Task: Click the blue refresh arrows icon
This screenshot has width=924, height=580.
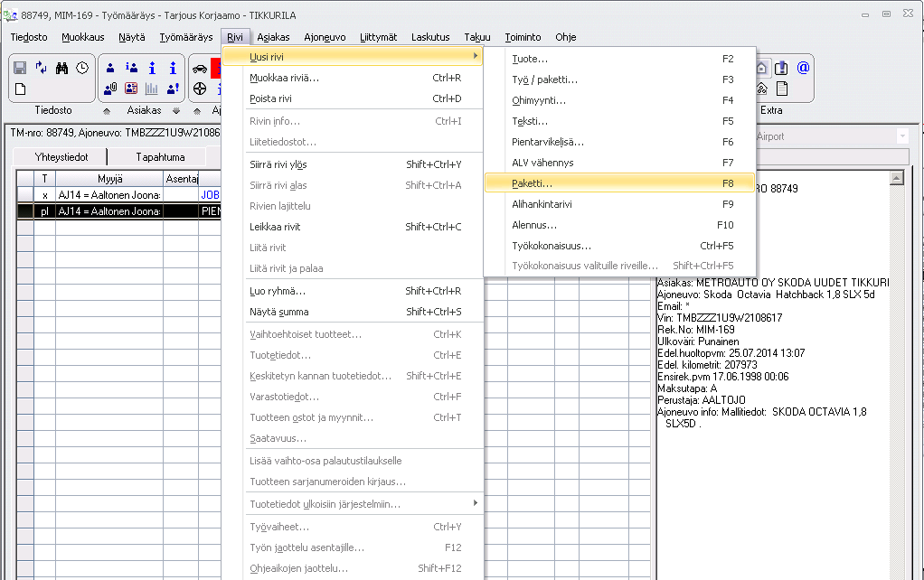Action: coord(41,68)
